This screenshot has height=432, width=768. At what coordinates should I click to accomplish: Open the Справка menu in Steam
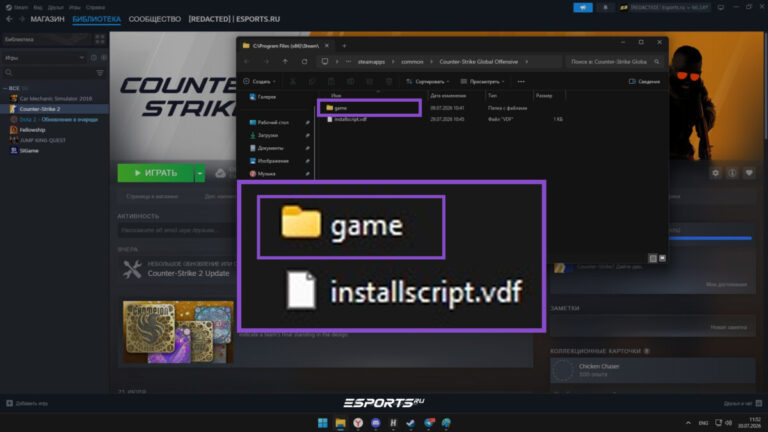click(x=95, y=7)
